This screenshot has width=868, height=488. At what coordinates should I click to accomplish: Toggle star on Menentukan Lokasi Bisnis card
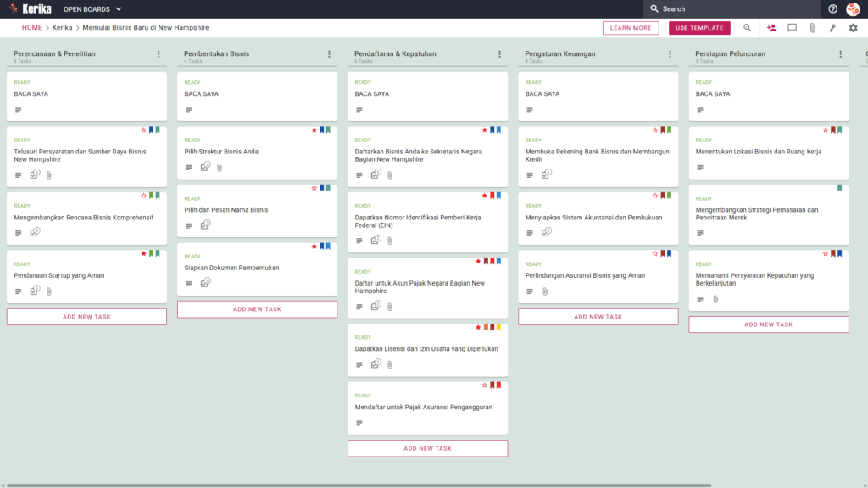click(826, 130)
